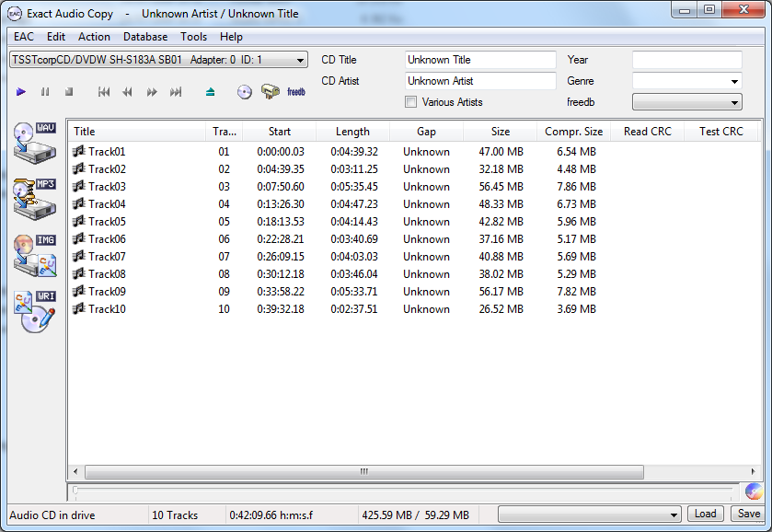Click the MP3 compressed copy icon
This screenshot has width=772, height=532.
pyautogui.click(x=35, y=199)
